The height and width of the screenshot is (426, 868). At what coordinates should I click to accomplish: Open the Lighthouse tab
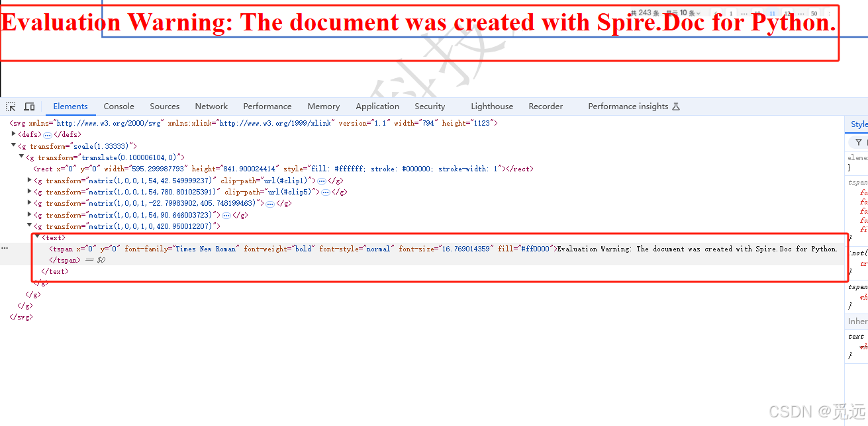tap(492, 106)
